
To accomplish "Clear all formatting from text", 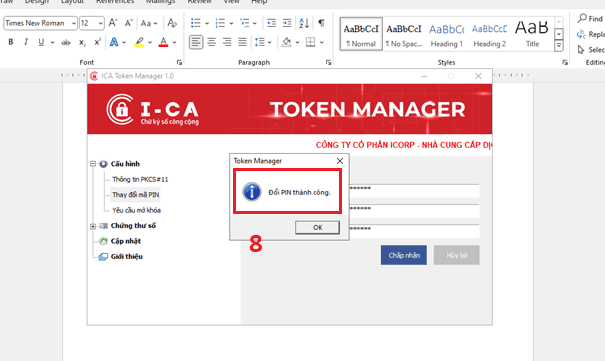I will (x=172, y=23).
